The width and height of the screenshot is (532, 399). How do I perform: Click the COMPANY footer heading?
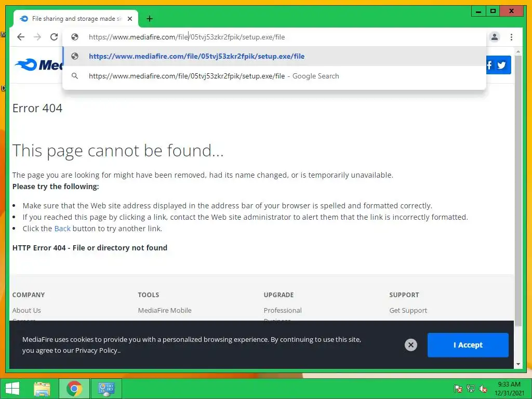pyautogui.click(x=29, y=295)
